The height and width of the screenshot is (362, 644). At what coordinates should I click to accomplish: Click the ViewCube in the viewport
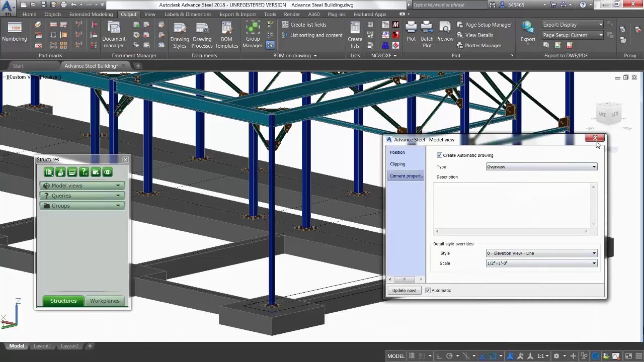tap(609, 114)
